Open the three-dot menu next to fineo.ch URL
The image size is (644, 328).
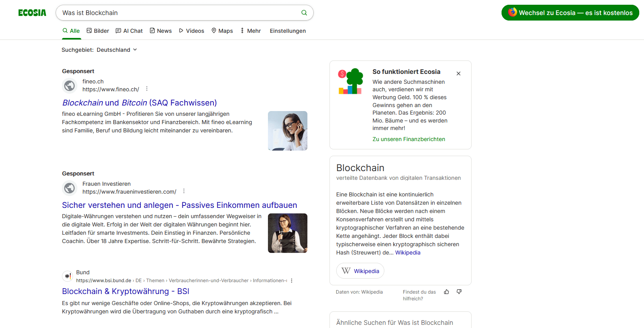[147, 89]
